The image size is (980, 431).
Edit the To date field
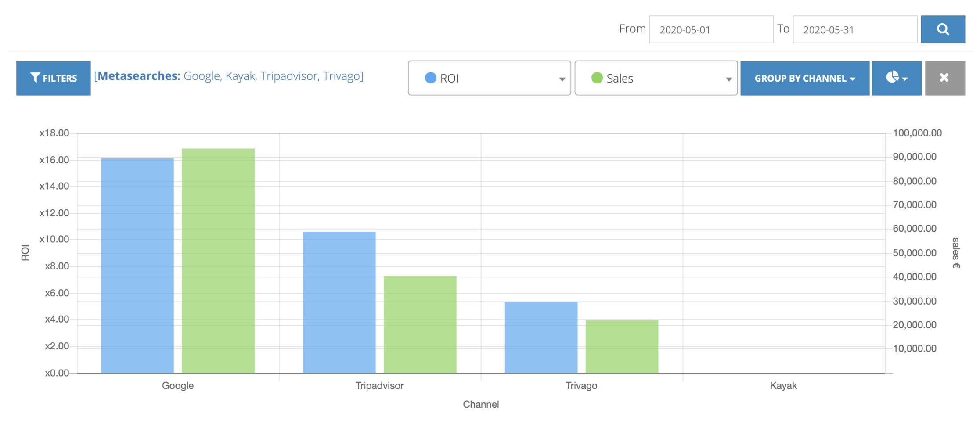[x=855, y=29]
